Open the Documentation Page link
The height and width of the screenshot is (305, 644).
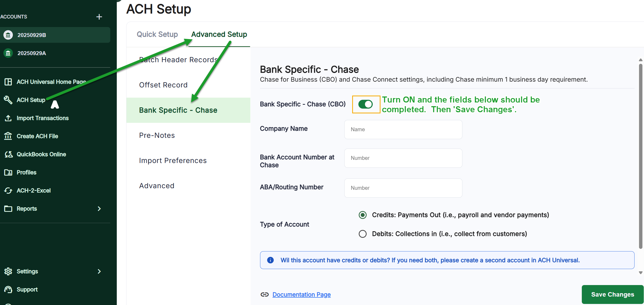[x=301, y=294]
